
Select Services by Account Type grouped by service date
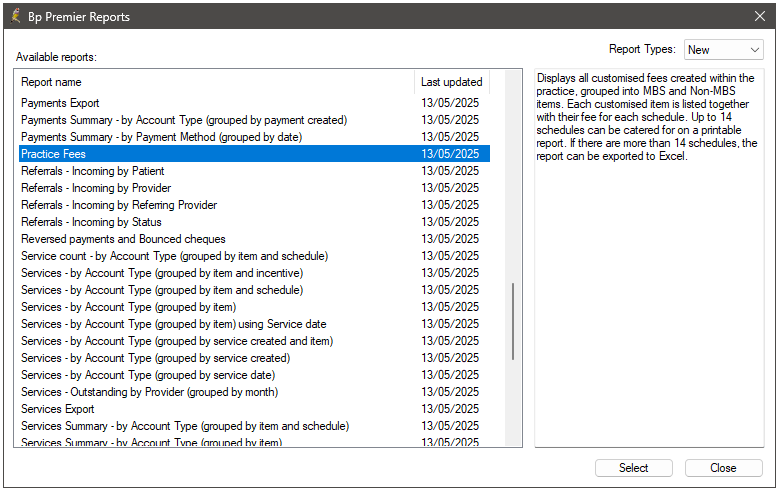146,375
